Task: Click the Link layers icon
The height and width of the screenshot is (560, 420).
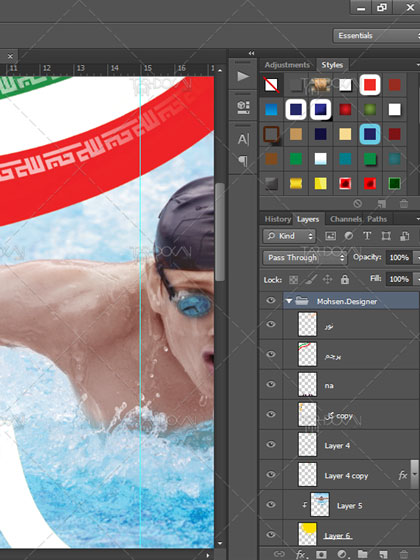Action: click(279, 554)
